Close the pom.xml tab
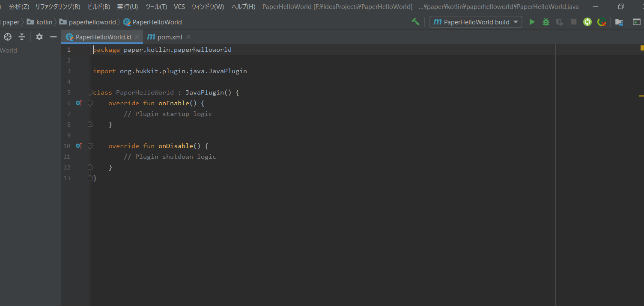644x306 pixels. [188, 37]
